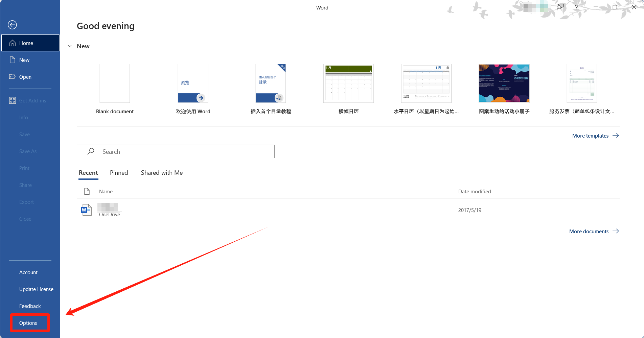The height and width of the screenshot is (338, 644).
Task: Click the New document page icon
Action: [x=13, y=60]
